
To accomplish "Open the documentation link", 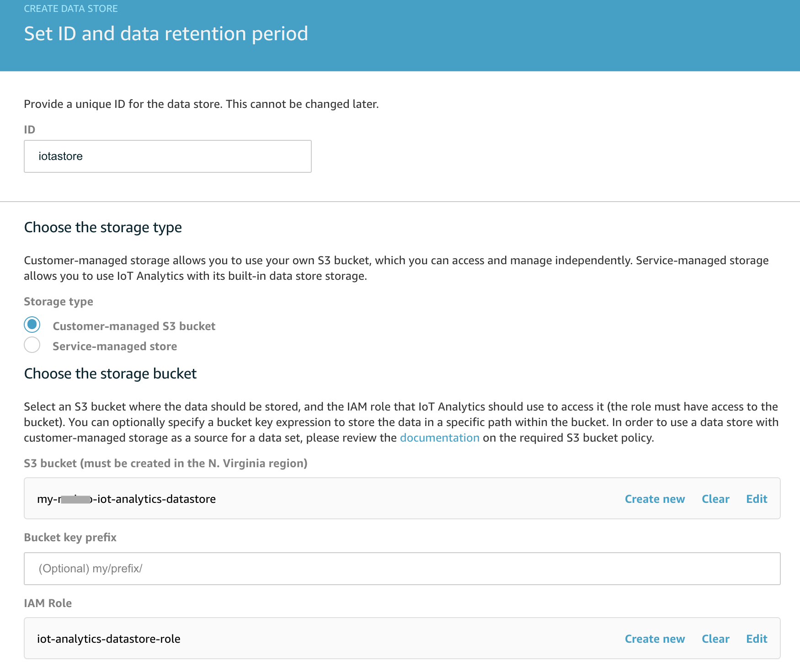I will (x=439, y=437).
